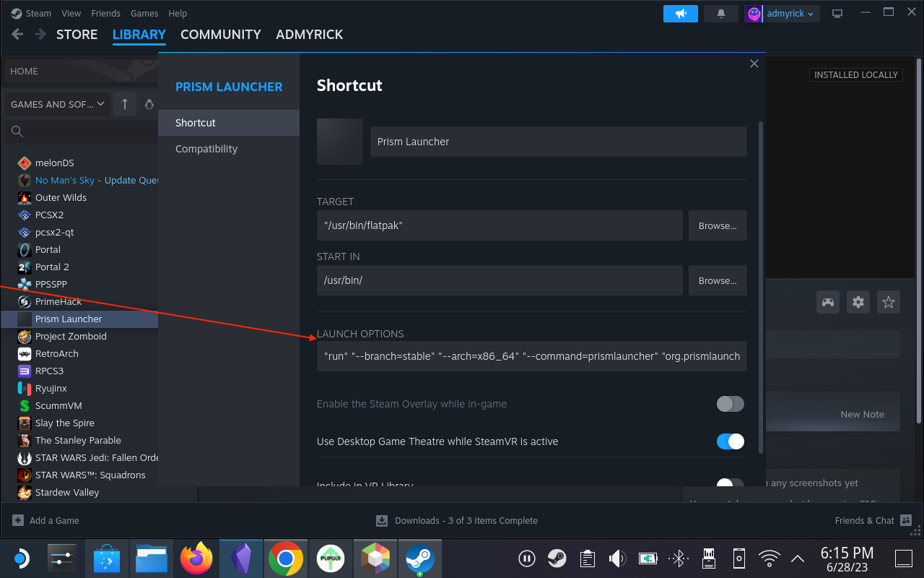Click the New Note button
This screenshot has width=924, height=578.
862,413
